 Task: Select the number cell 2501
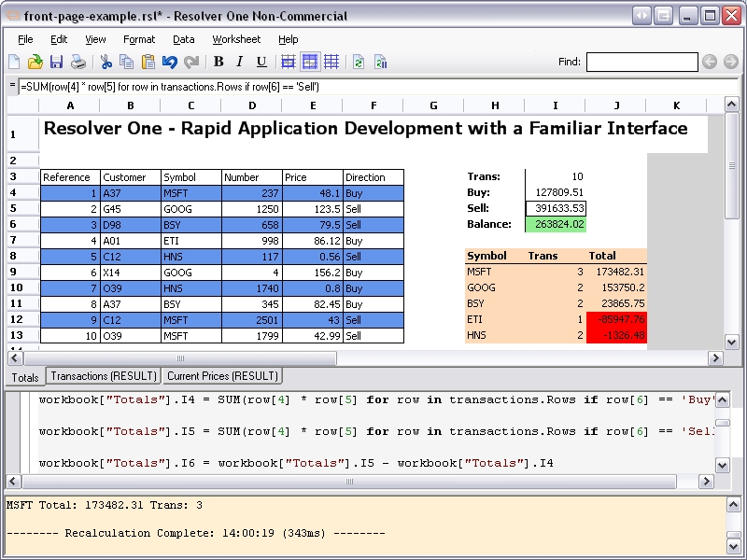click(x=252, y=320)
